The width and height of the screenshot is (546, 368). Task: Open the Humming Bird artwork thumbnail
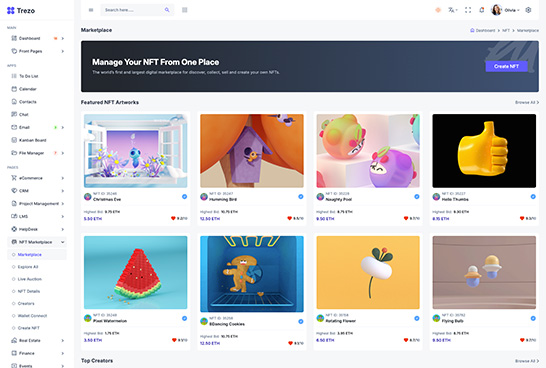click(252, 151)
